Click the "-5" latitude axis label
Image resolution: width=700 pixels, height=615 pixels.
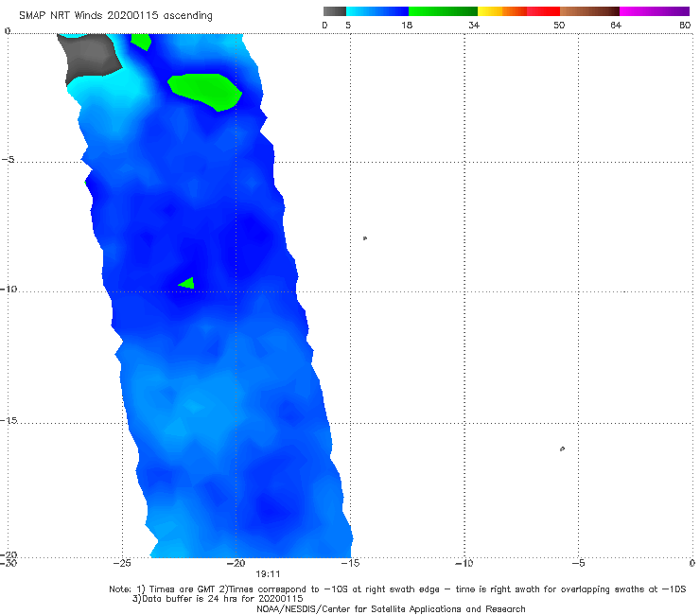tap(8, 160)
